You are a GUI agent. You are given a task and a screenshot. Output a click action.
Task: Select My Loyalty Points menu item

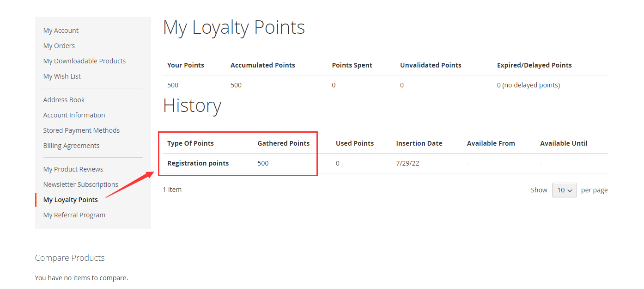pyautogui.click(x=71, y=200)
